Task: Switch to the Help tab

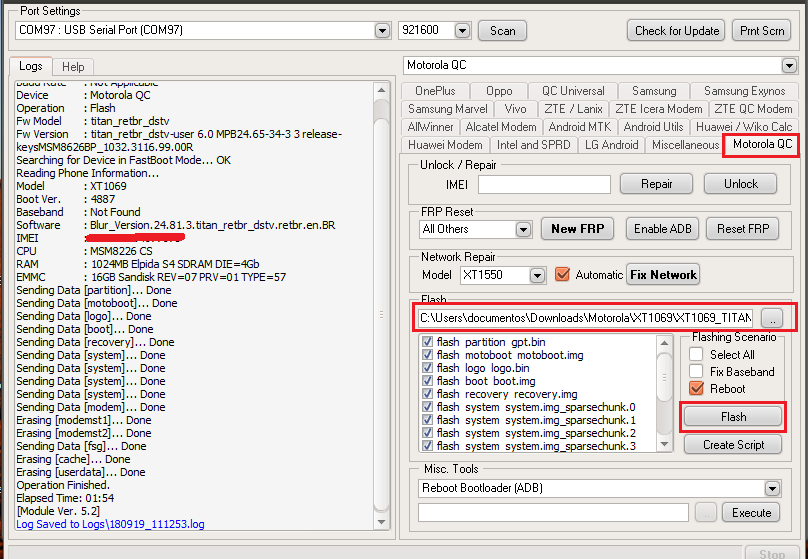Action: pyautogui.click(x=73, y=66)
